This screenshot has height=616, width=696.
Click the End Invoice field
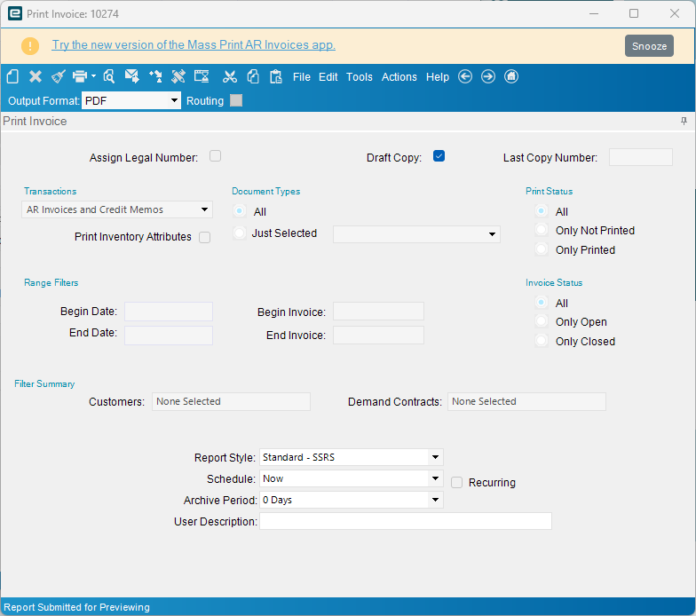coord(378,336)
